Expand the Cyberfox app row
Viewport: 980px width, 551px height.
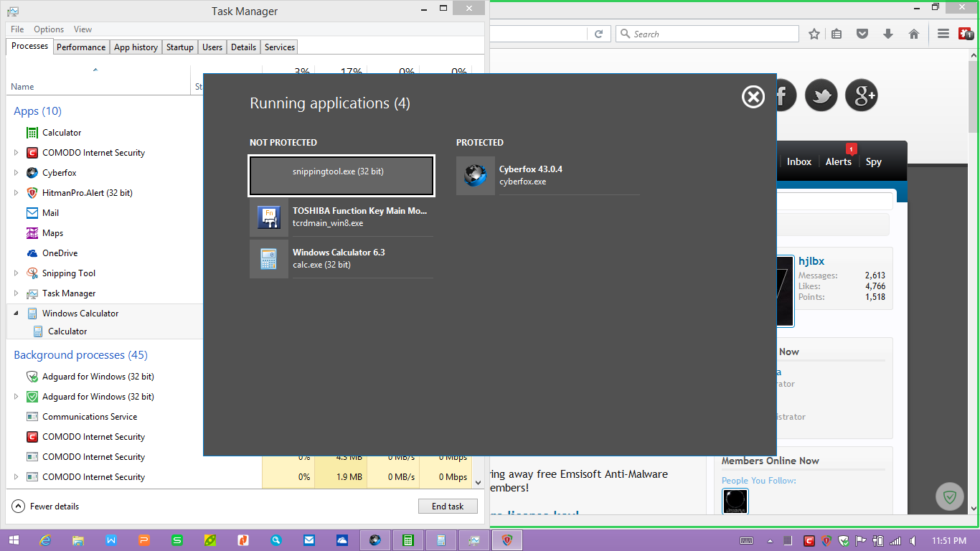point(17,173)
